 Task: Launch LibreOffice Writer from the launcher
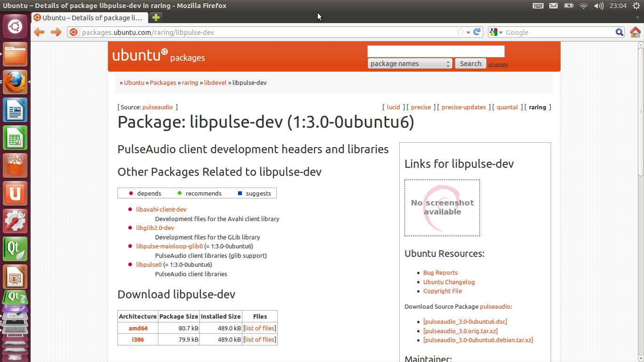coord(15,110)
